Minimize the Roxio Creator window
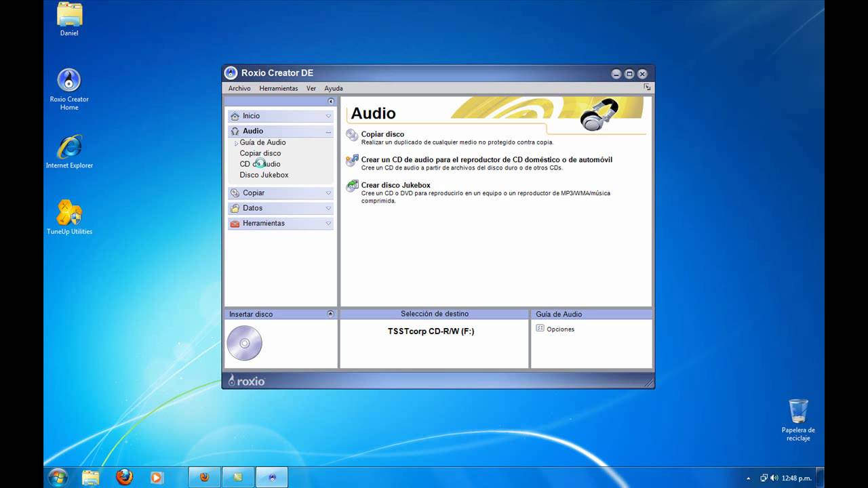 point(616,74)
